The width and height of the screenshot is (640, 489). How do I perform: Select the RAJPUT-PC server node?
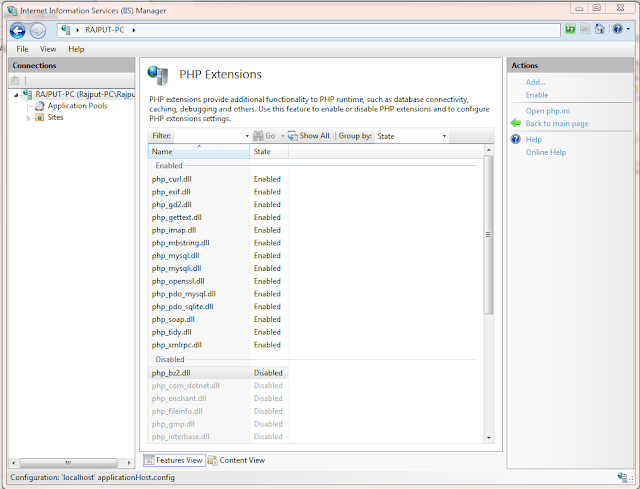pos(84,94)
